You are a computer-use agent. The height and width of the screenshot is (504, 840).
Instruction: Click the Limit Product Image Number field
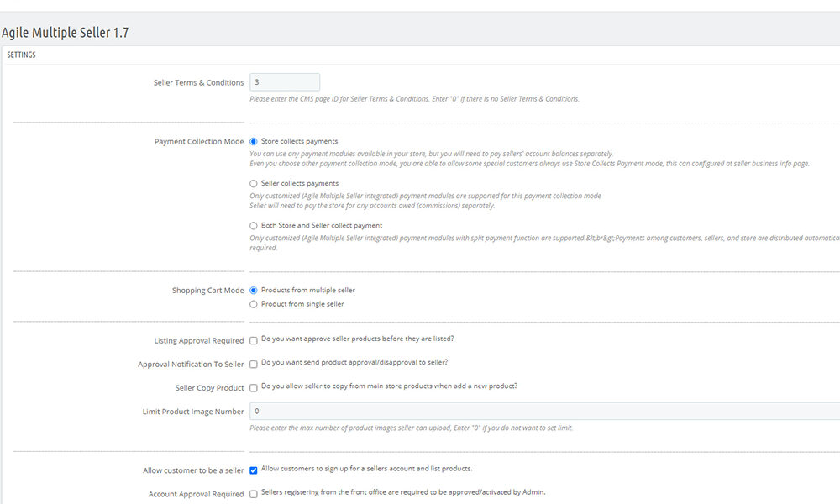pos(545,411)
